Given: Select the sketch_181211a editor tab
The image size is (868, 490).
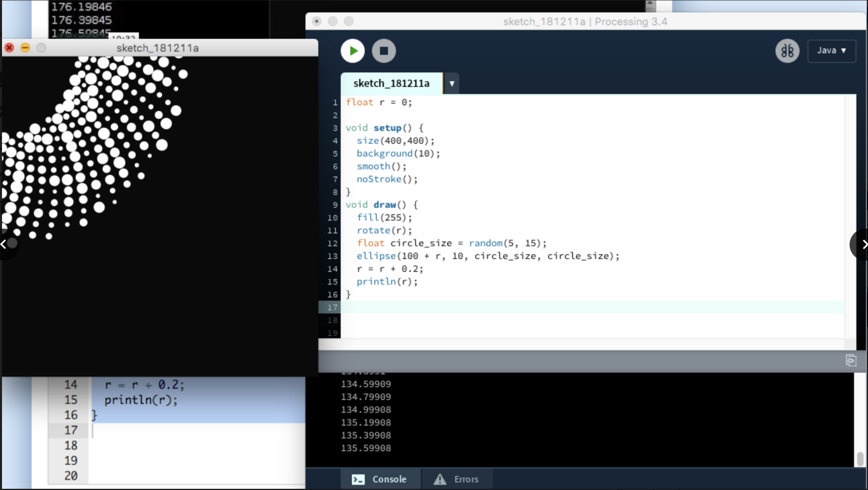Looking at the screenshot, I should [392, 83].
